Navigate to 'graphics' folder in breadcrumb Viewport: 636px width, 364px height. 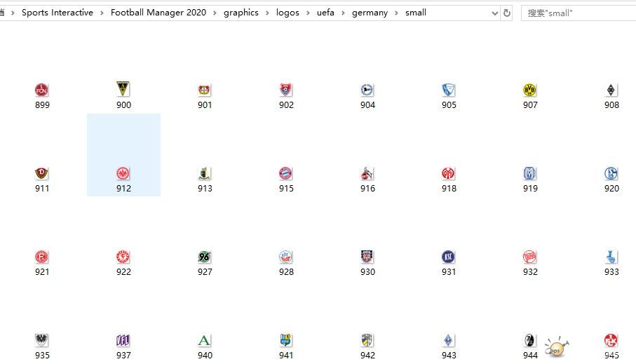click(241, 13)
